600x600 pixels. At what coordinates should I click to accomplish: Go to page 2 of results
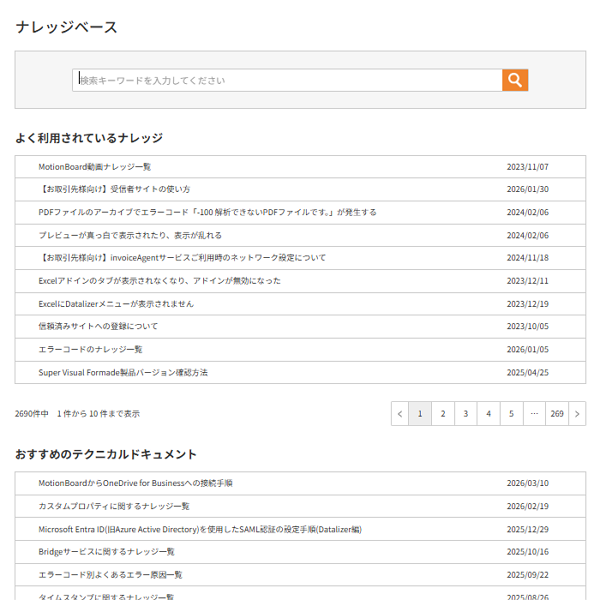(443, 413)
